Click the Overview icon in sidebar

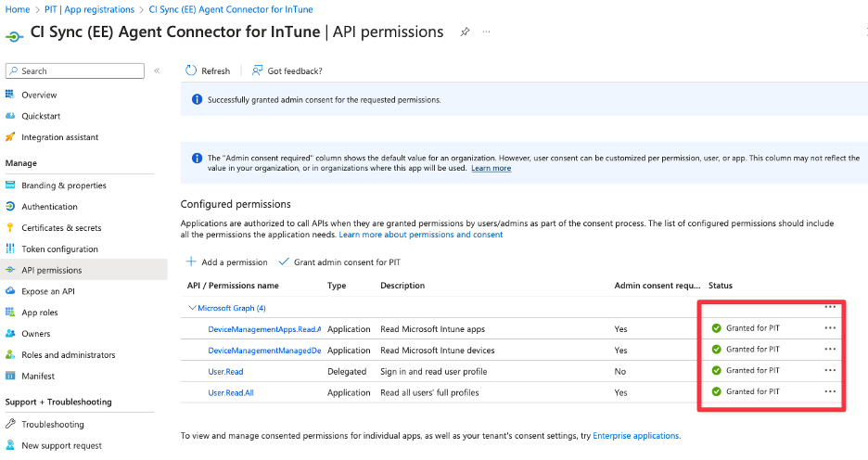[10, 95]
